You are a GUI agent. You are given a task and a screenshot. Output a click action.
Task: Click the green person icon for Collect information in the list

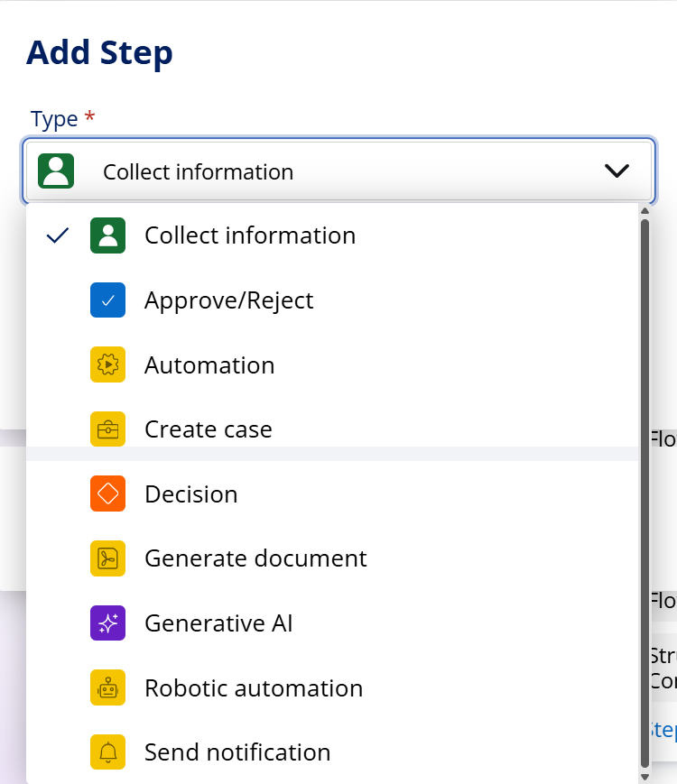pos(107,235)
